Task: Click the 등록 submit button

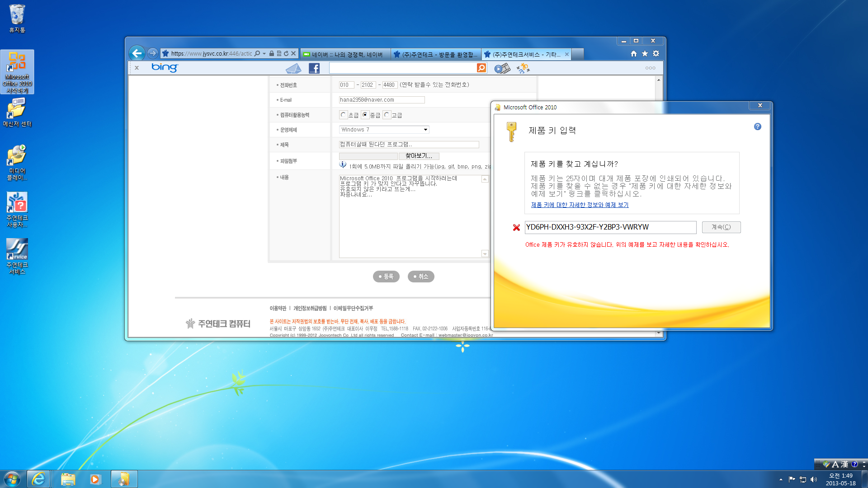Action: click(x=386, y=277)
